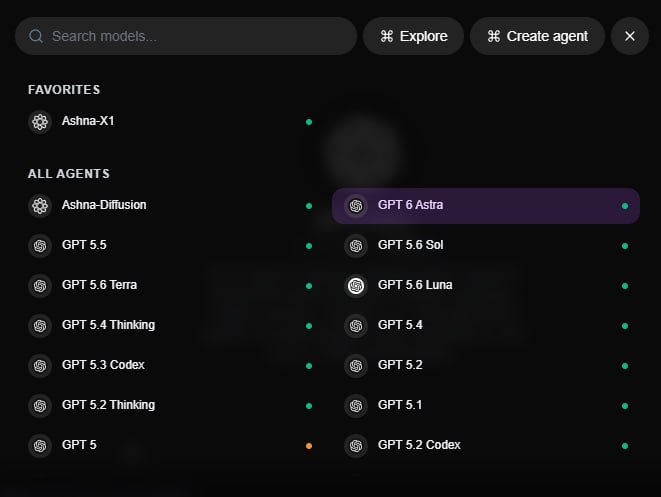Click the ALL AGENTS section heading

pyautogui.click(x=69, y=174)
